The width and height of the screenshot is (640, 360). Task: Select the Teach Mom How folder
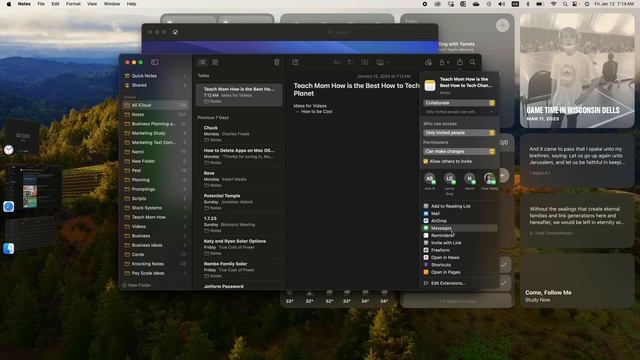[x=155, y=217]
